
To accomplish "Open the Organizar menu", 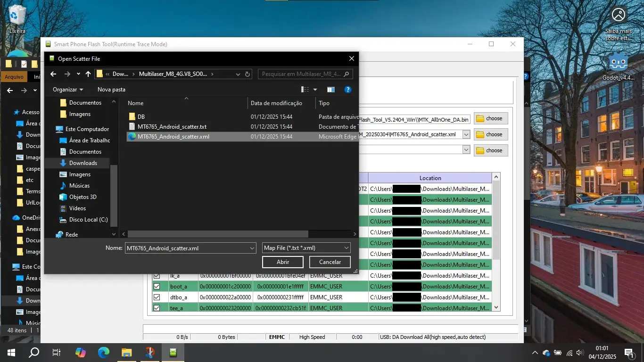I will [67, 90].
